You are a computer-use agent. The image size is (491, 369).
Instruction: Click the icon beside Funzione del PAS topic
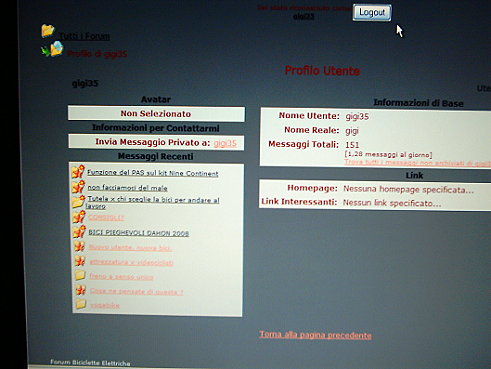[79, 172]
